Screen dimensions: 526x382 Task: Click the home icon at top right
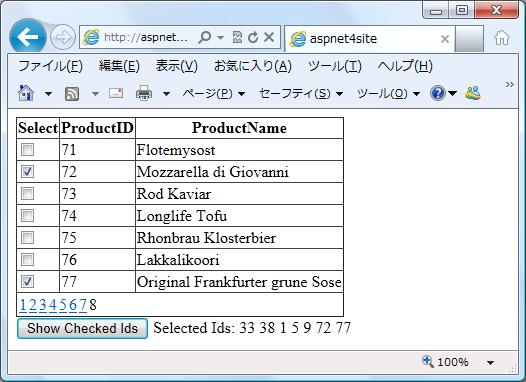click(502, 38)
